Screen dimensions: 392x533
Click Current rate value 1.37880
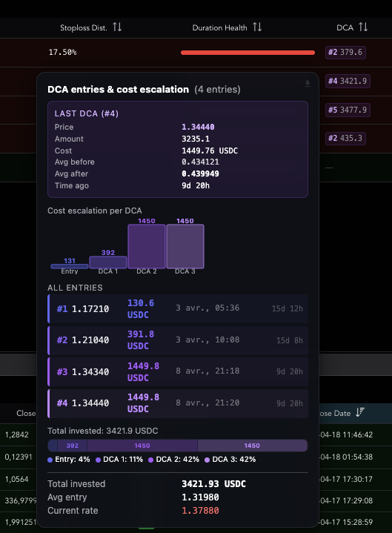click(200, 511)
